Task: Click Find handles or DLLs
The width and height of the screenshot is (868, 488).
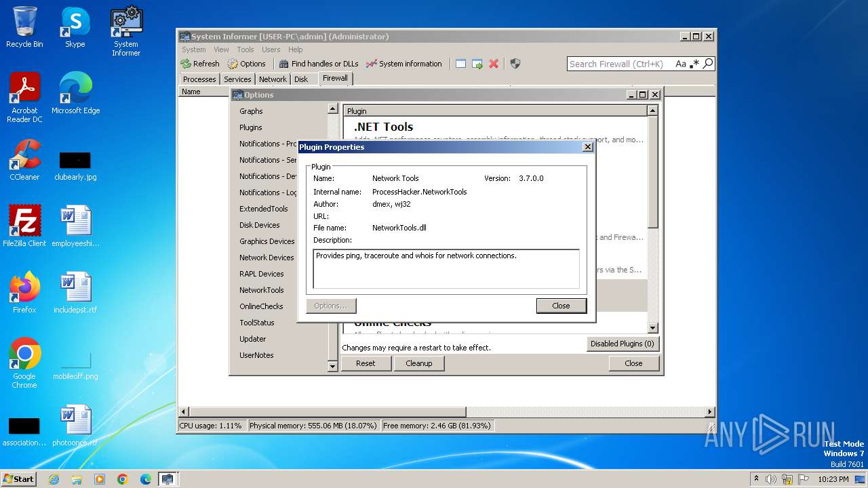Action: 319,64
